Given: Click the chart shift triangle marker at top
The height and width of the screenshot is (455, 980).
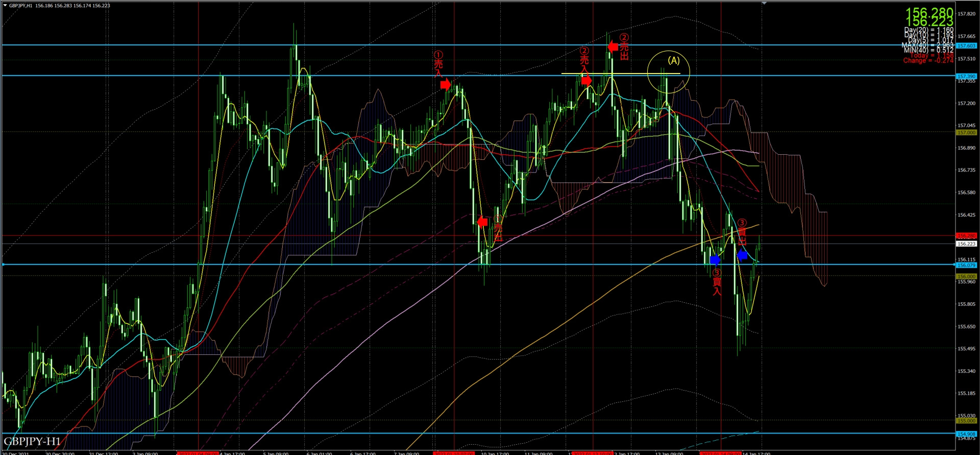Looking at the screenshot, I should pyautogui.click(x=764, y=4).
